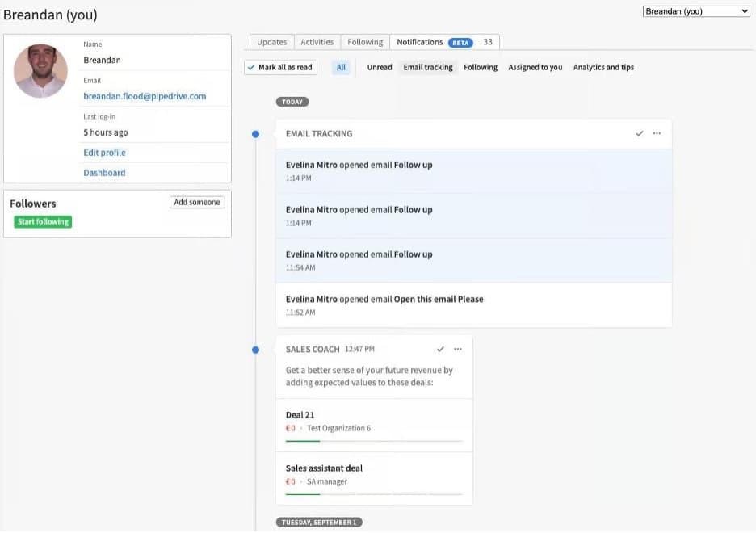The image size is (756, 533).
Task: Click Breandan's profile photo
Action: 40,72
